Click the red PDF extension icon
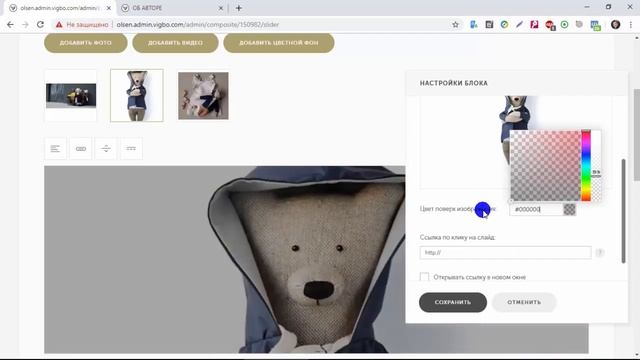This screenshot has width=640, height=360. pos(534,24)
